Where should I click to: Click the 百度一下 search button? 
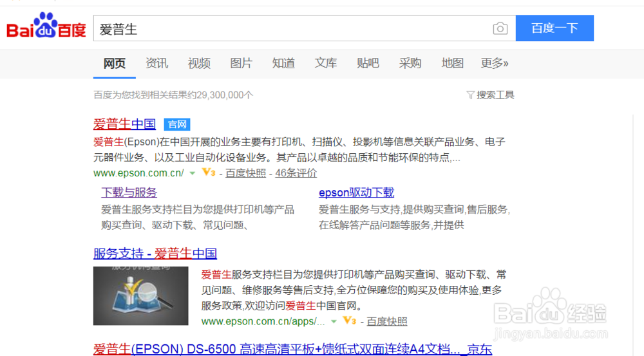tap(554, 28)
